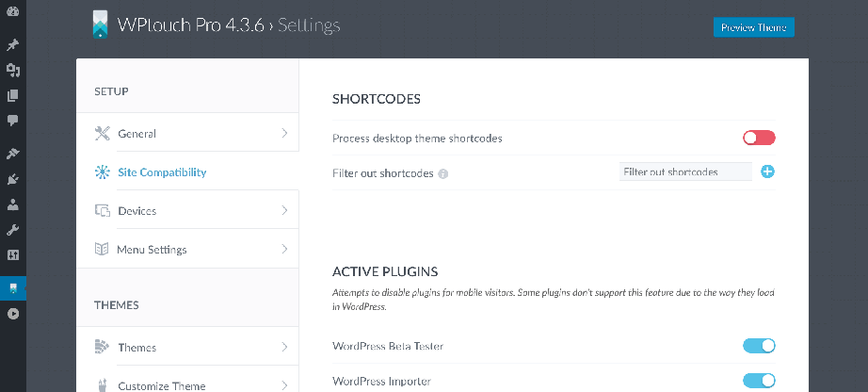Viewport: 868px width, 392px height.
Task: Toggle off WordPress Beta Tester plugin
Action: click(x=759, y=346)
